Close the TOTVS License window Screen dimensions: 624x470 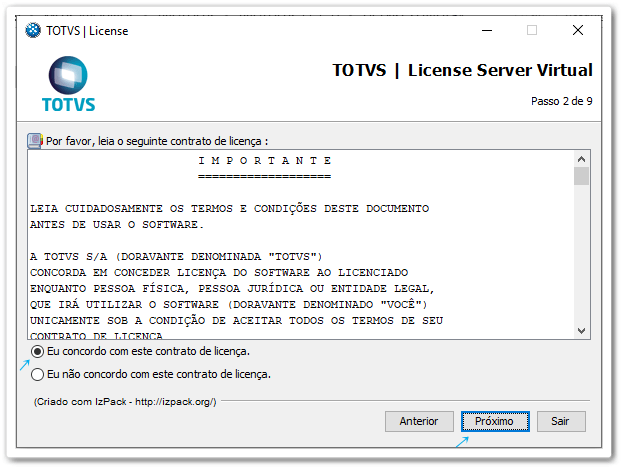point(578,30)
